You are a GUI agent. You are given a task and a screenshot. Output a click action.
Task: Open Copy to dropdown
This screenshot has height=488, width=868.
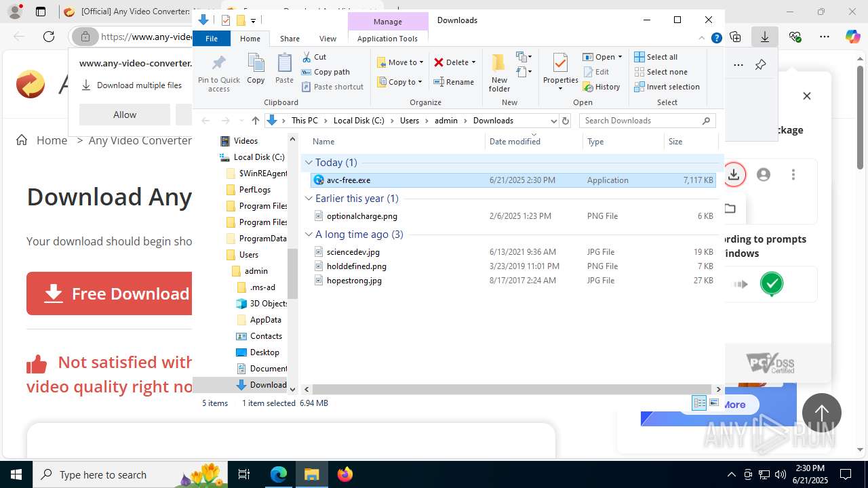pyautogui.click(x=400, y=82)
